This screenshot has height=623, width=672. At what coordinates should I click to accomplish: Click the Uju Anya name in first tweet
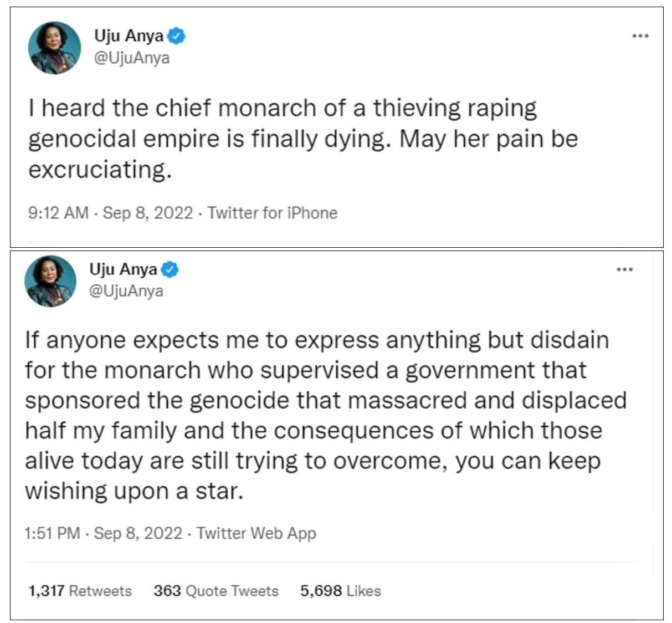[x=129, y=36]
